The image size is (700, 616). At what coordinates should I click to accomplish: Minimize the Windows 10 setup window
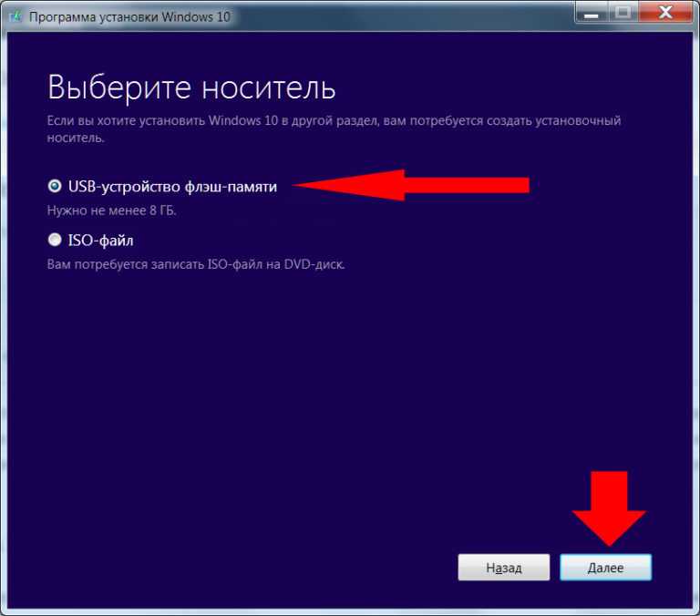pyautogui.click(x=591, y=14)
